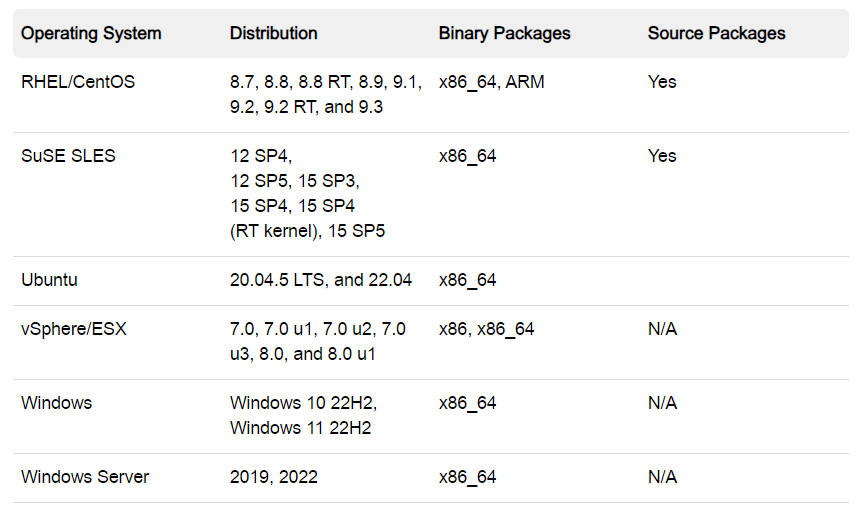The width and height of the screenshot is (863, 509).
Task: Click the Distribution column header
Action: click(x=274, y=33)
